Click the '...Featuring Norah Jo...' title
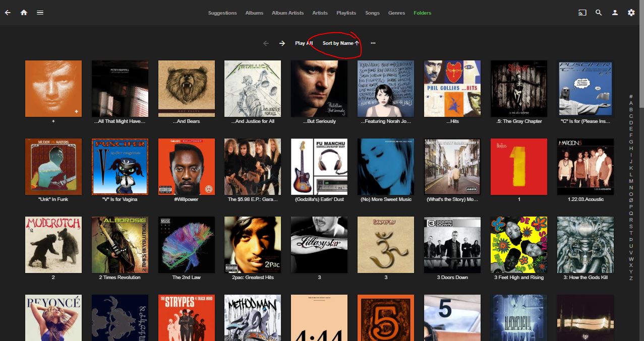644x341 pixels. 386,121
